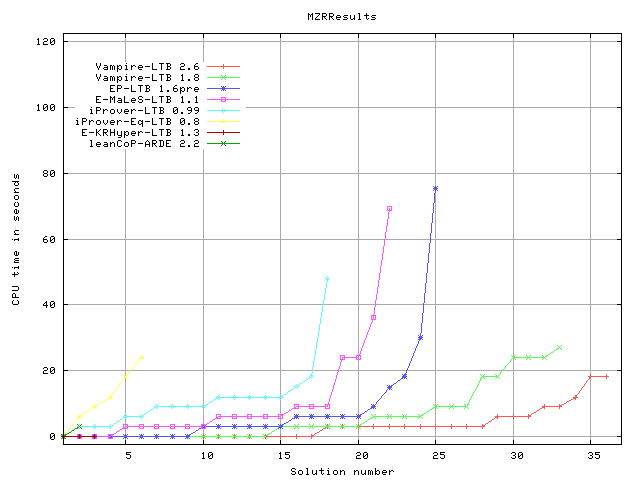This screenshot has height=480, width=640.
Task: Click the x-axis tick label 10
Action: point(207,455)
